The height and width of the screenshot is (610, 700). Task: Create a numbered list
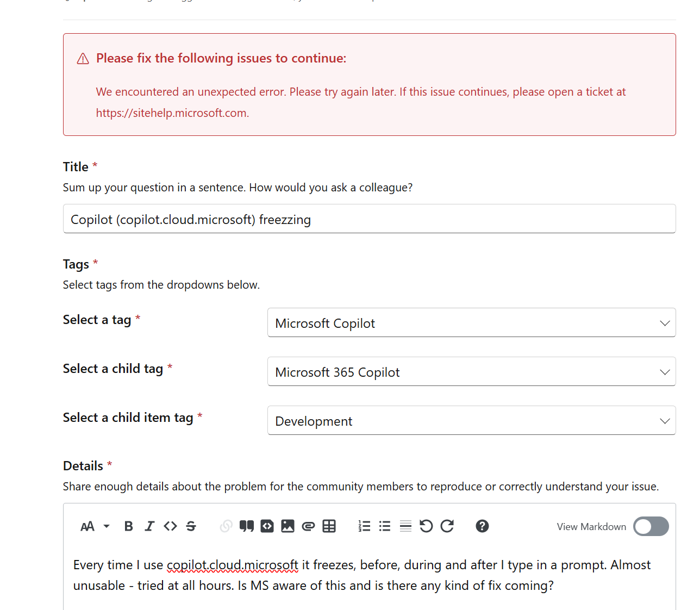pyautogui.click(x=364, y=526)
